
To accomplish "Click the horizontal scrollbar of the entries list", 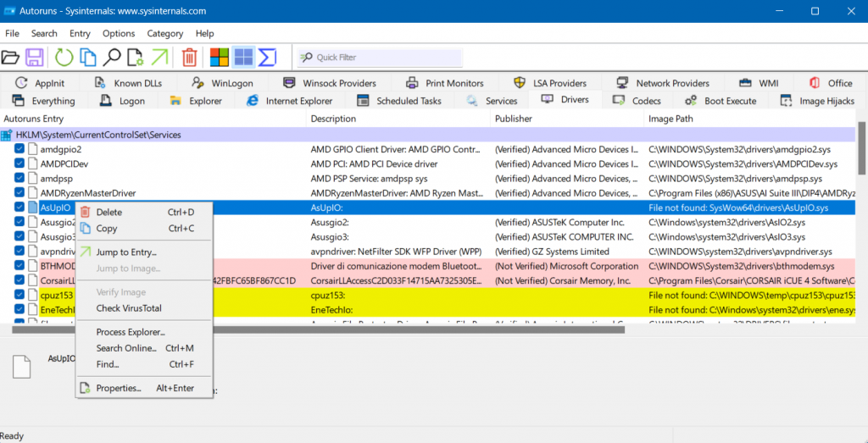I will pos(318,329).
